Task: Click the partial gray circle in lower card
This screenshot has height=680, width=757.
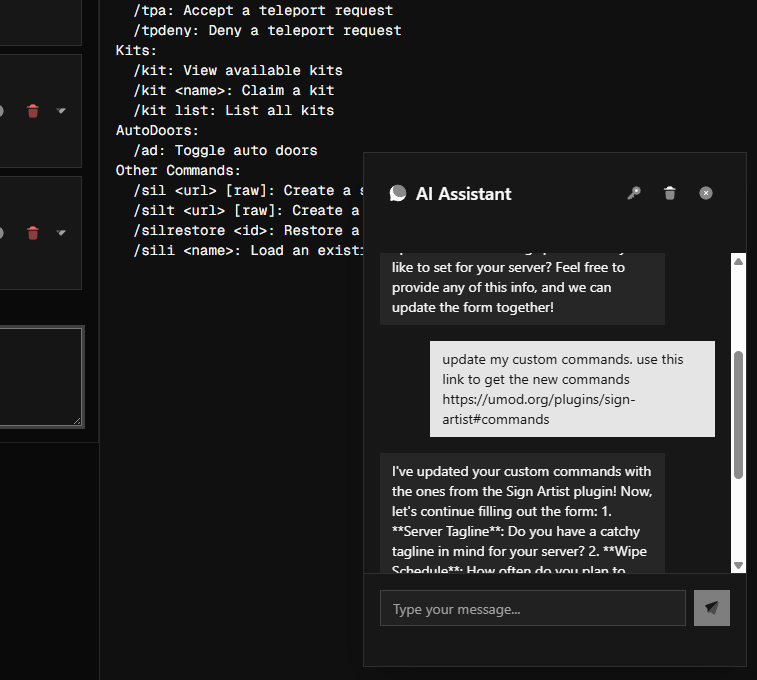Action: click(x=3, y=233)
